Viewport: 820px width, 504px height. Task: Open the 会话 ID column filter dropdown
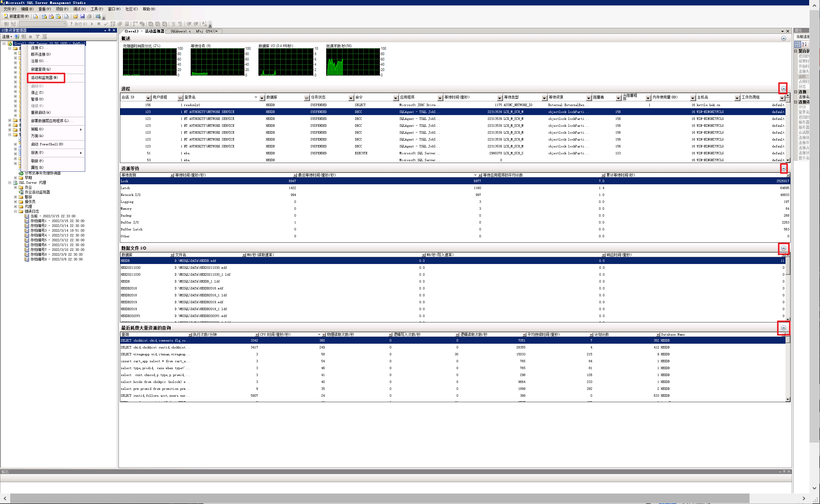148,98
